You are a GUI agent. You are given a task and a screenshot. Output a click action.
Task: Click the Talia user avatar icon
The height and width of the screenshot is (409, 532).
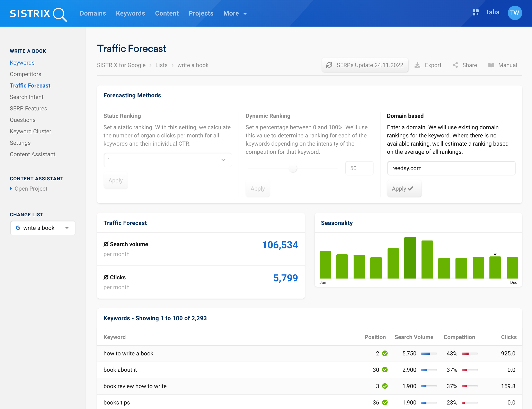pos(515,12)
